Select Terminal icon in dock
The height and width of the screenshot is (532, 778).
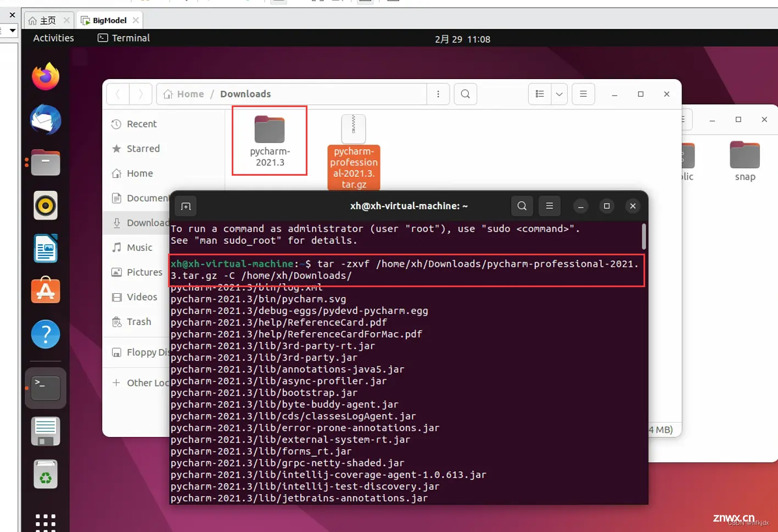[46, 388]
